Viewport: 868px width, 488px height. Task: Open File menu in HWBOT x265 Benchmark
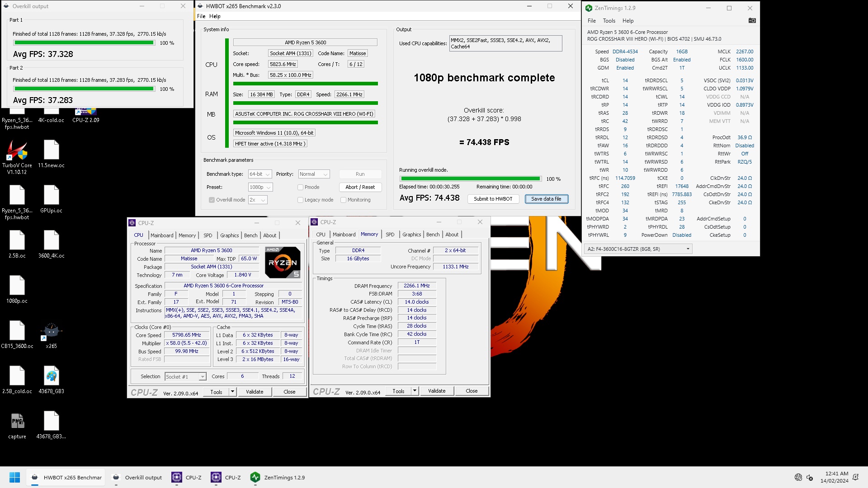click(201, 16)
